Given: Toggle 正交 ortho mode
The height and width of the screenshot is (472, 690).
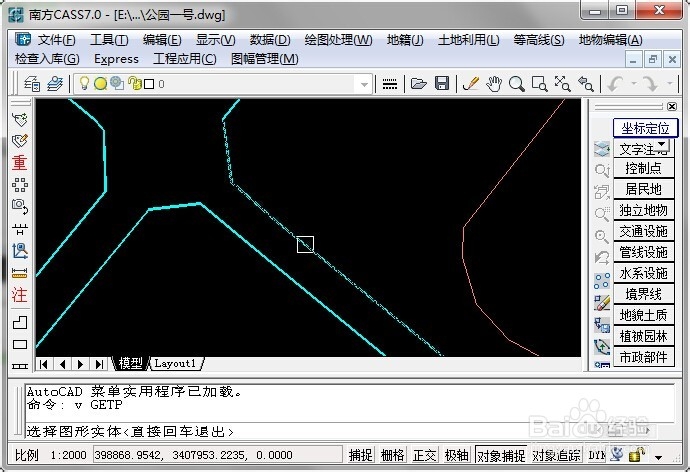Looking at the screenshot, I should point(424,455).
